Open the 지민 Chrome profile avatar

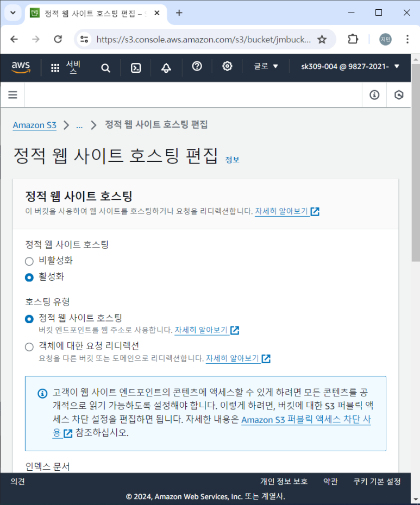pos(386,39)
